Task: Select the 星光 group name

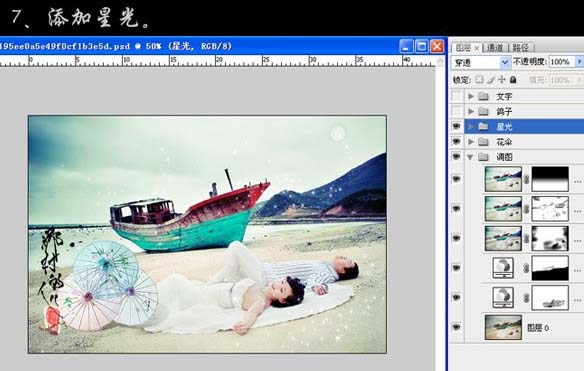Action: pyautogui.click(x=504, y=127)
